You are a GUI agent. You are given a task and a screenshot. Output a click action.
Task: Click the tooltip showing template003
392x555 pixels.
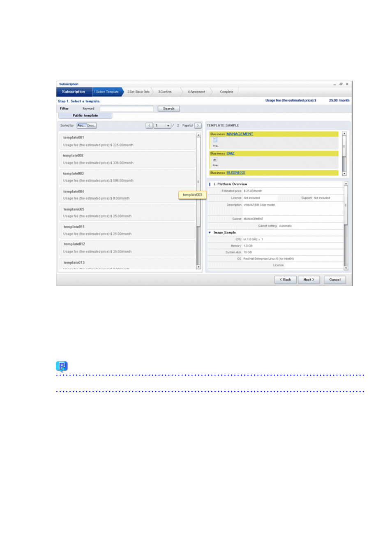[x=192, y=195]
